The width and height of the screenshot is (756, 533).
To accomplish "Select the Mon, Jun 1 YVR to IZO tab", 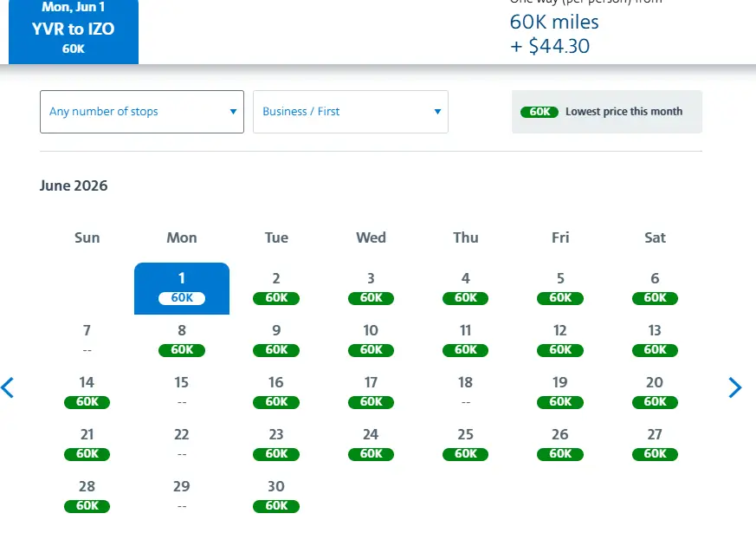I will coord(74,32).
